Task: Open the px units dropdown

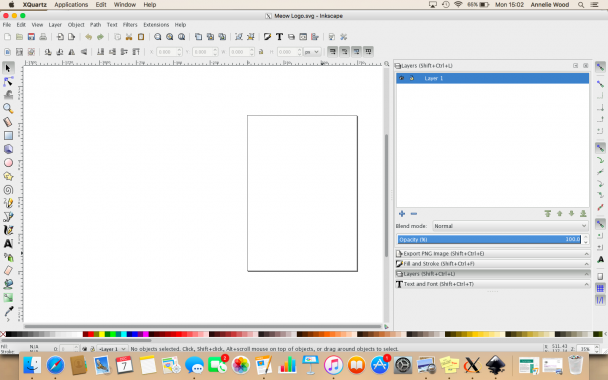Action: point(312,52)
